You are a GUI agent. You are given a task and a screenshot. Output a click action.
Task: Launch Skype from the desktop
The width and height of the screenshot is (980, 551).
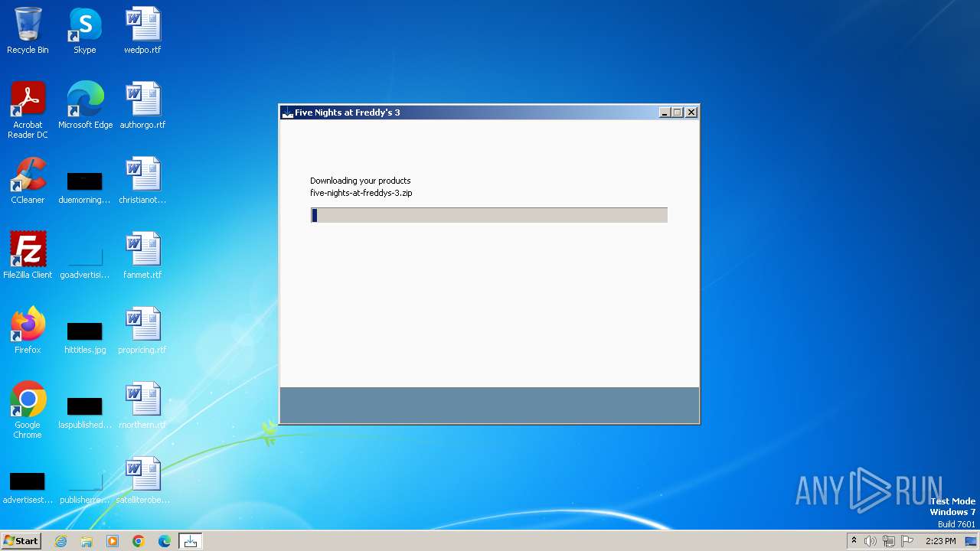(x=85, y=31)
